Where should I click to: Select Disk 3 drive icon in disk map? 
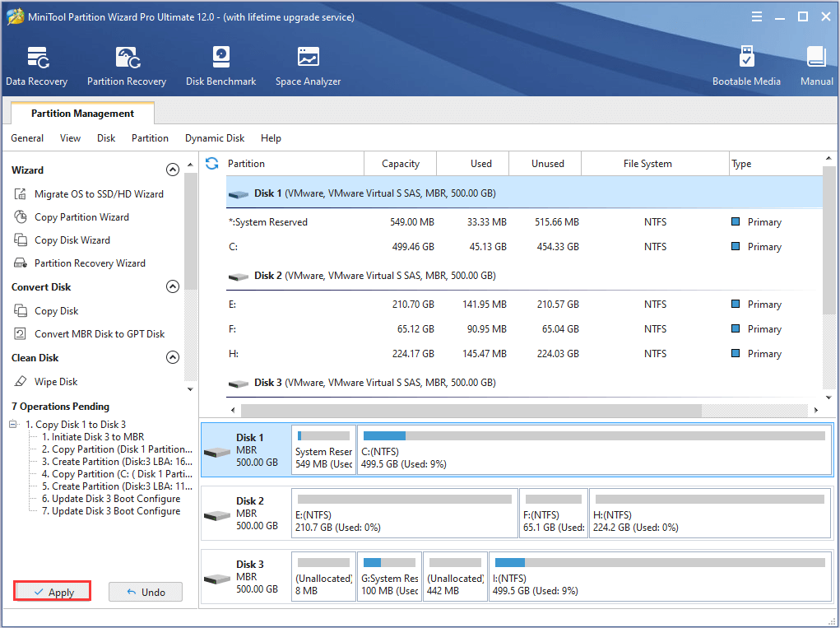point(217,579)
